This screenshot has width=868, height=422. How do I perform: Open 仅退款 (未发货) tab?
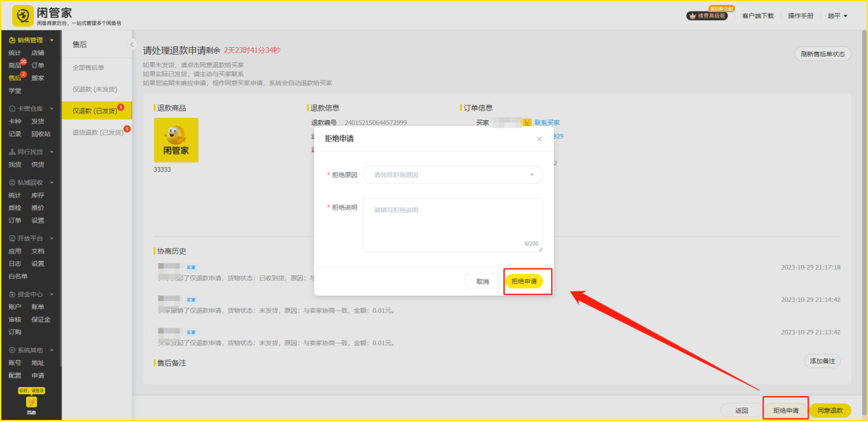point(94,89)
